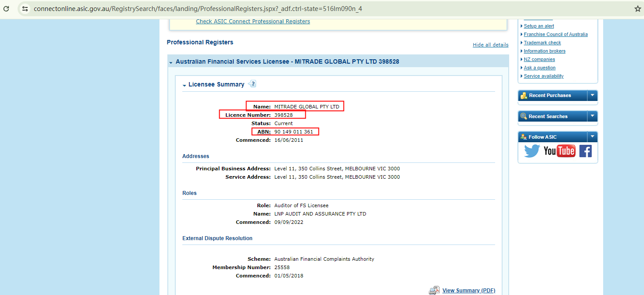
Task: Expand the Follow ASIC dropdown arrow
Action: tap(593, 137)
